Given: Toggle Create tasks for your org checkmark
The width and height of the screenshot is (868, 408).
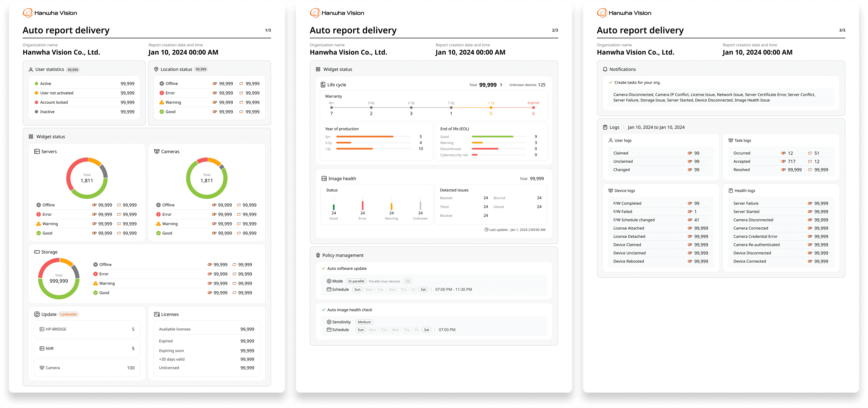Looking at the screenshot, I should click(x=611, y=82).
